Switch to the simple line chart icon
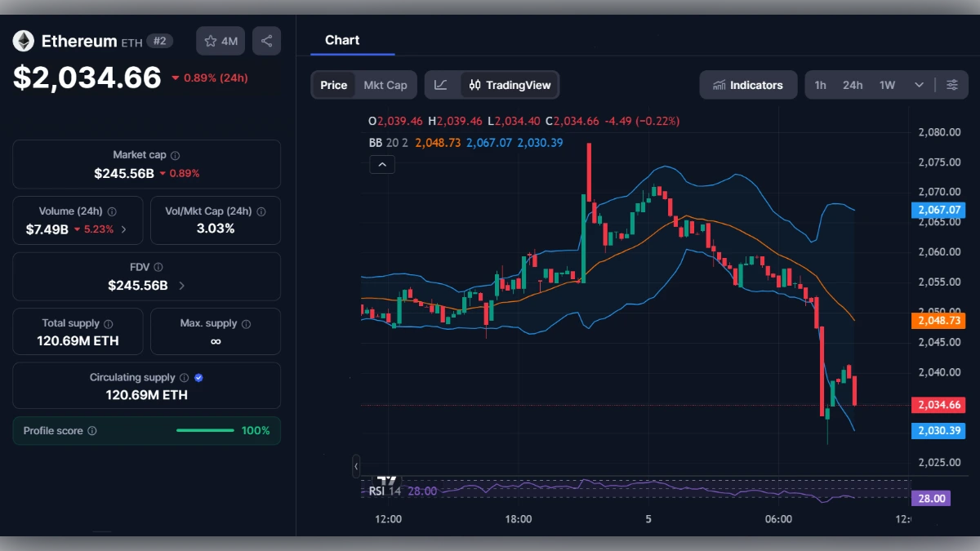980x551 pixels. tap(441, 84)
